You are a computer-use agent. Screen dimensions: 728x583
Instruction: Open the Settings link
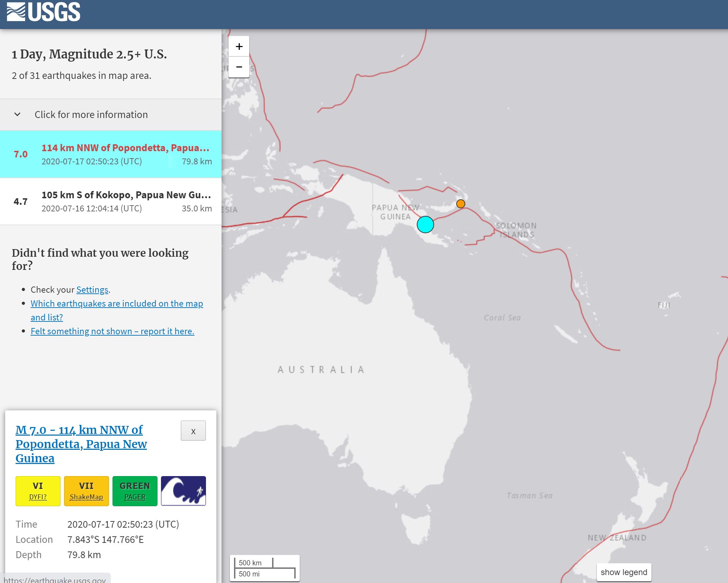[x=92, y=290]
